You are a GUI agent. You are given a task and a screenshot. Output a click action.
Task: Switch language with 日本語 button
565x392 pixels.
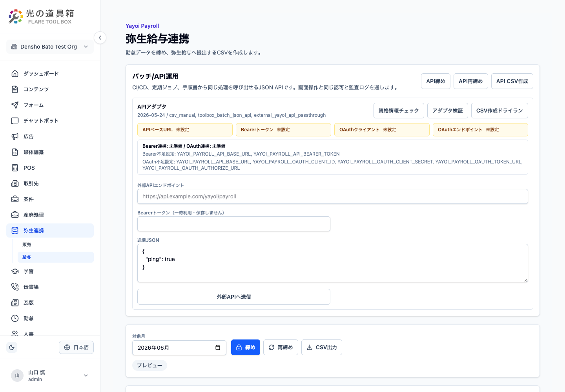coord(76,347)
